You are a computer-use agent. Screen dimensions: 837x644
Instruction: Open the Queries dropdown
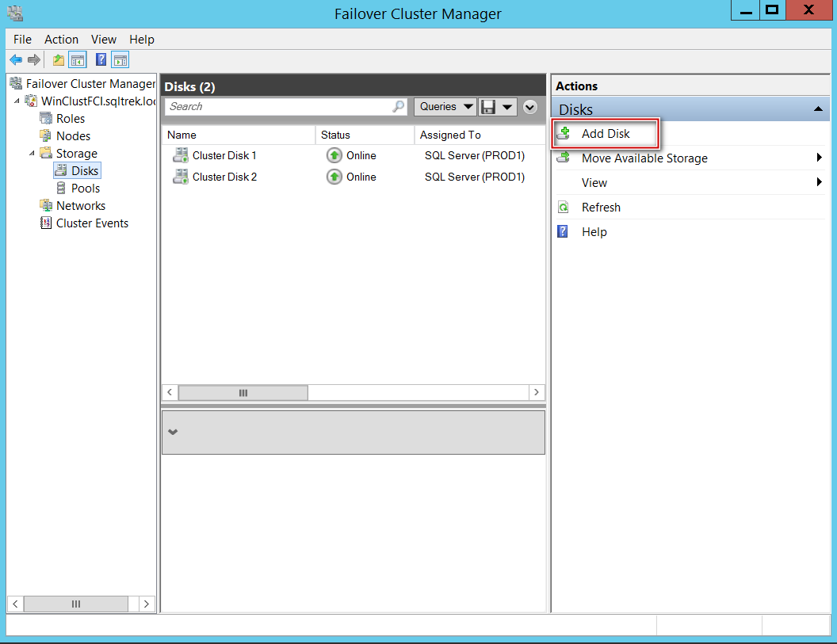pyautogui.click(x=445, y=107)
